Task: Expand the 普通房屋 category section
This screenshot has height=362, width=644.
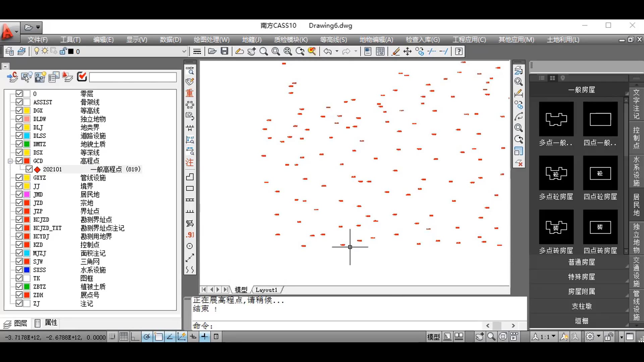Action: pyautogui.click(x=581, y=262)
